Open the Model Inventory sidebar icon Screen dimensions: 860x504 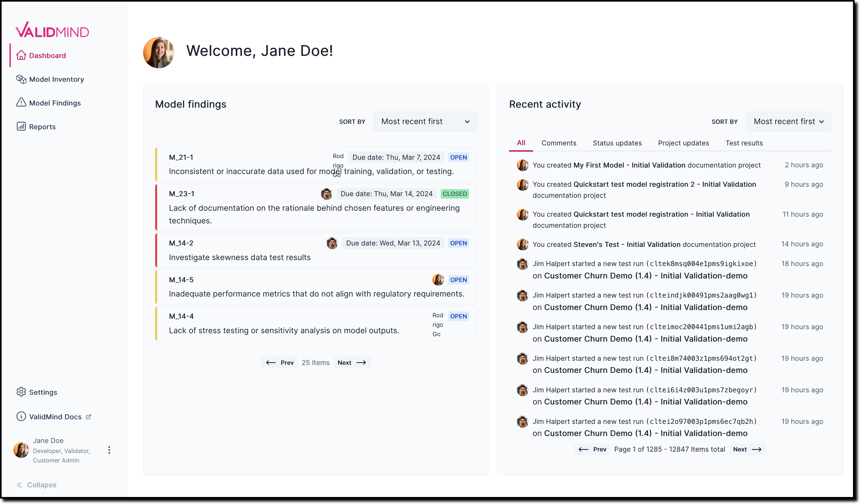tap(21, 79)
